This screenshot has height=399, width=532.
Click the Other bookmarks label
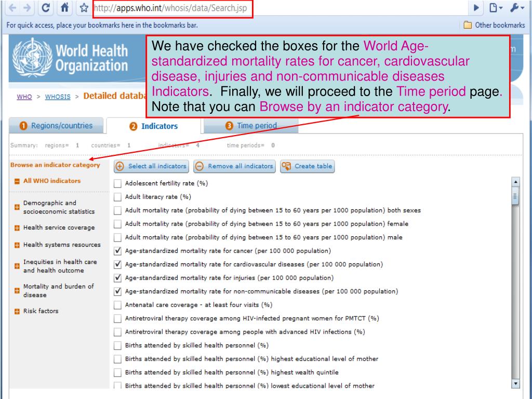click(x=500, y=25)
